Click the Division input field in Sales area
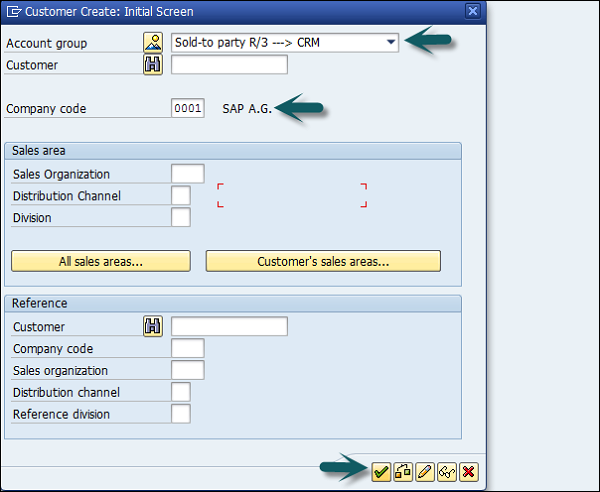The image size is (600, 492). click(x=181, y=217)
